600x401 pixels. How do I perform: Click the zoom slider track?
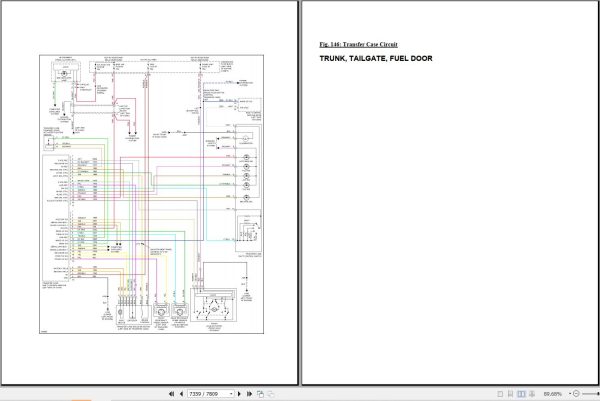(x=591, y=394)
